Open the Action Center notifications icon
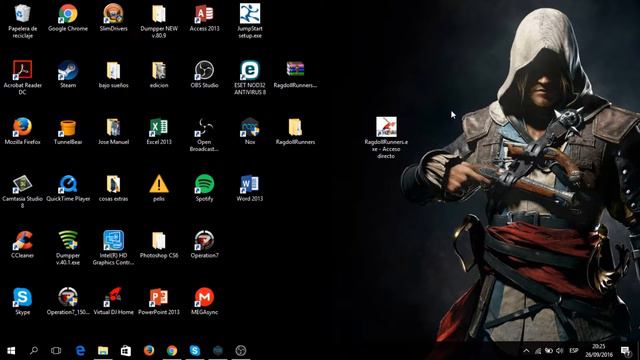The height and width of the screenshot is (360, 640). coord(626,351)
